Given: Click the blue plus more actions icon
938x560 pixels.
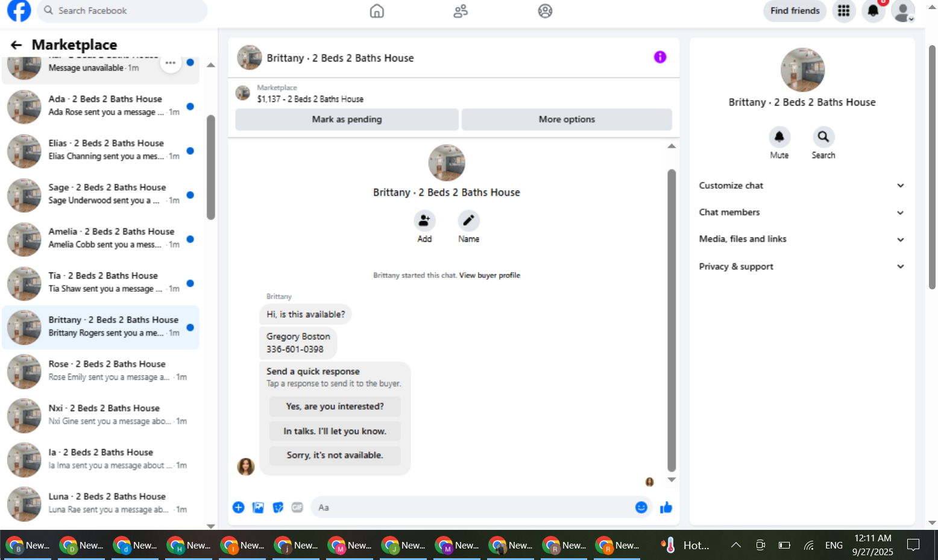Looking at the screenshot, I should 239,508.
